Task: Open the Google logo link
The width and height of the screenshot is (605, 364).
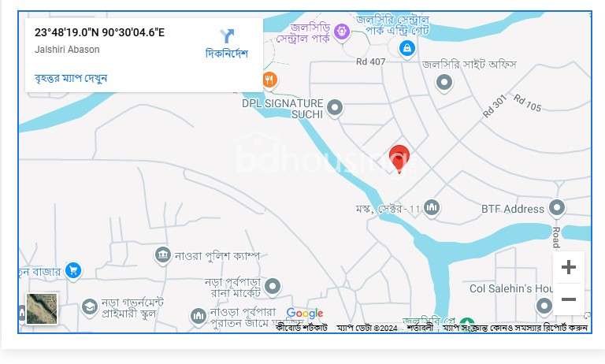Action: point(305,313)
